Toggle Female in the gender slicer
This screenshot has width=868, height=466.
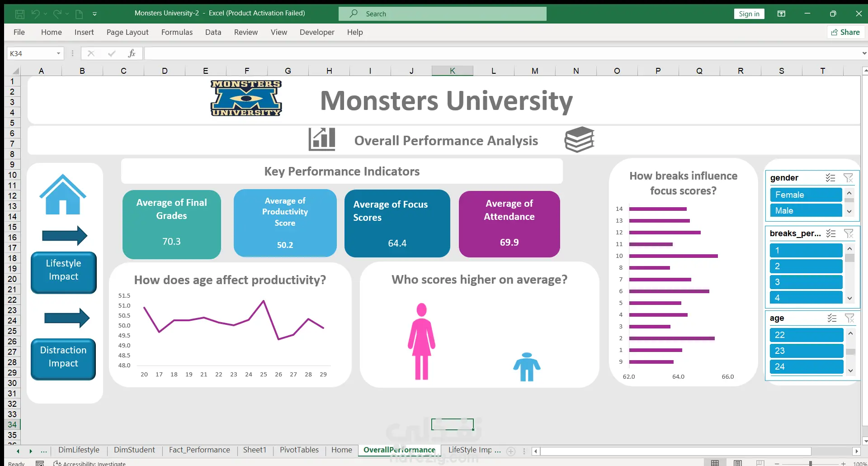pos(806,195)
